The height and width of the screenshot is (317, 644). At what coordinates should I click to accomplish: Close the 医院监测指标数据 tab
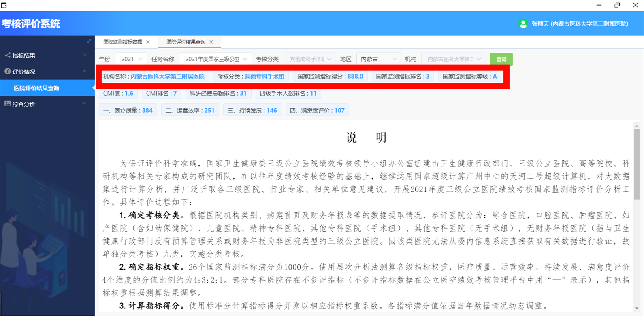click(148, 42)
